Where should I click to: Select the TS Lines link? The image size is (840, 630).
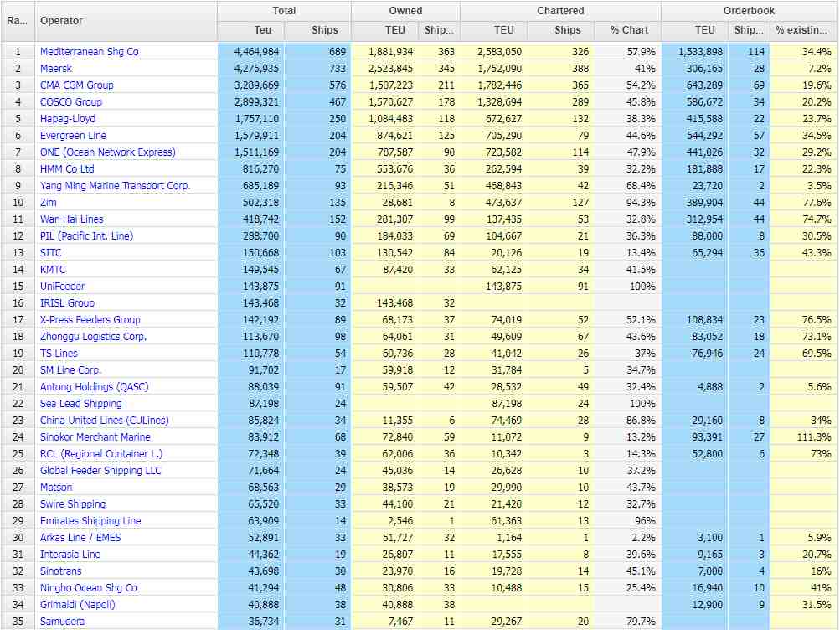click(59, 353)
